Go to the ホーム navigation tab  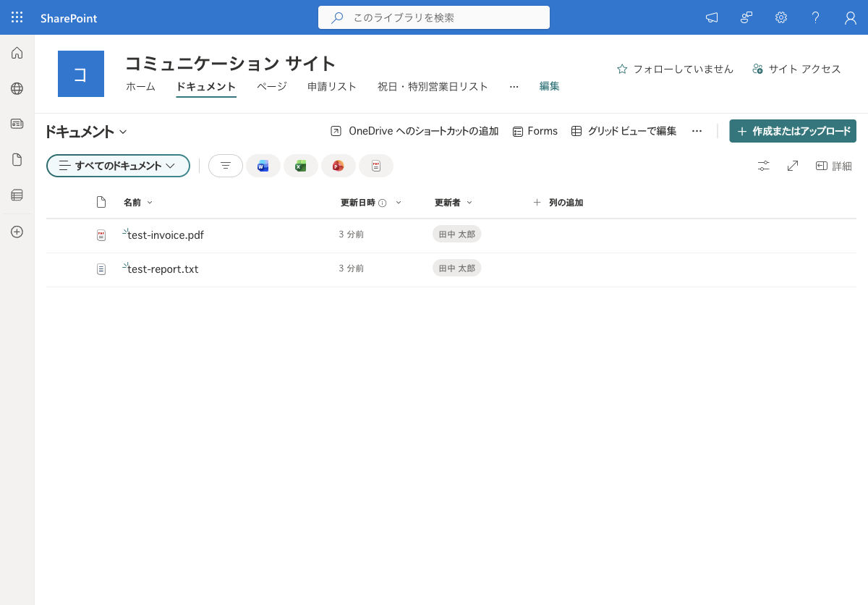click(140, 87)
